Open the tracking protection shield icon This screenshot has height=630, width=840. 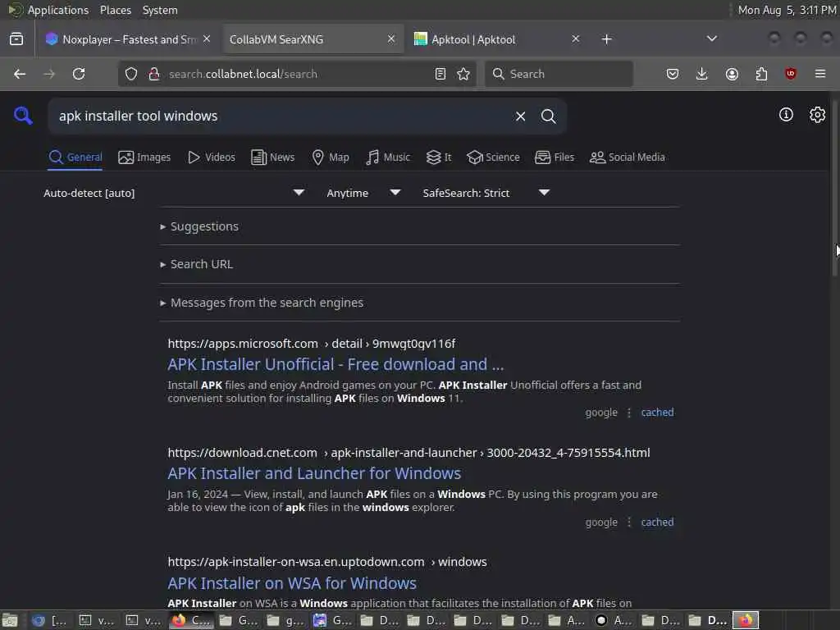point(131,74)
